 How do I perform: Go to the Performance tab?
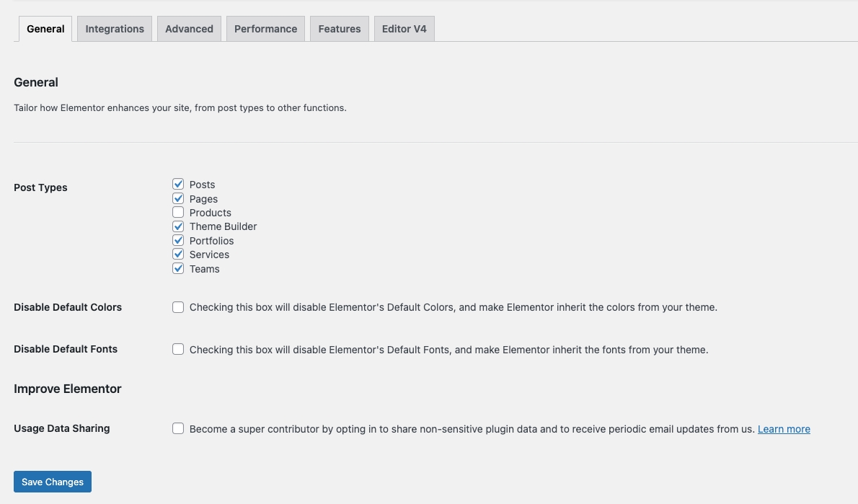(x=265, y=29)
